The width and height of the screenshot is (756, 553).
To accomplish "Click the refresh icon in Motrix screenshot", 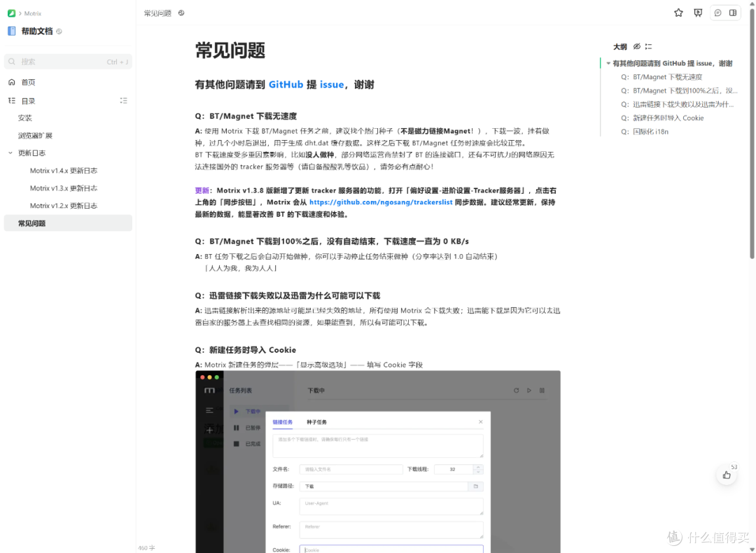I will (517, 391).
